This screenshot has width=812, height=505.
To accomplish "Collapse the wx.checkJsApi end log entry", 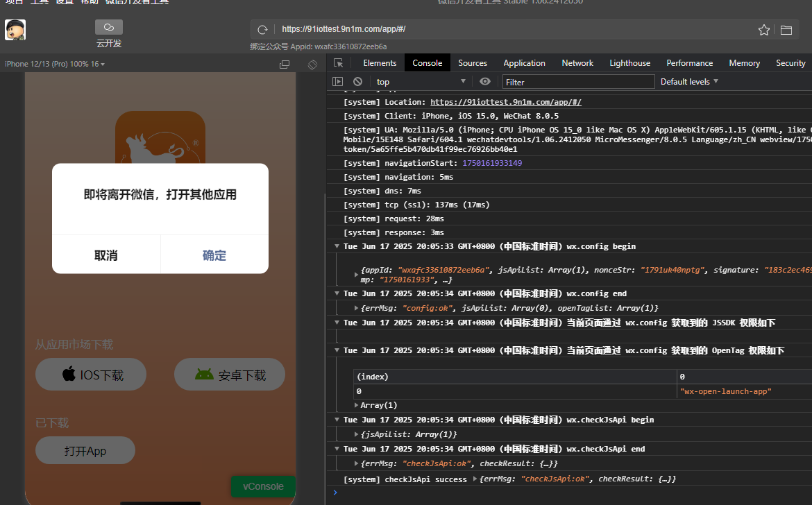I will [337, 449].
